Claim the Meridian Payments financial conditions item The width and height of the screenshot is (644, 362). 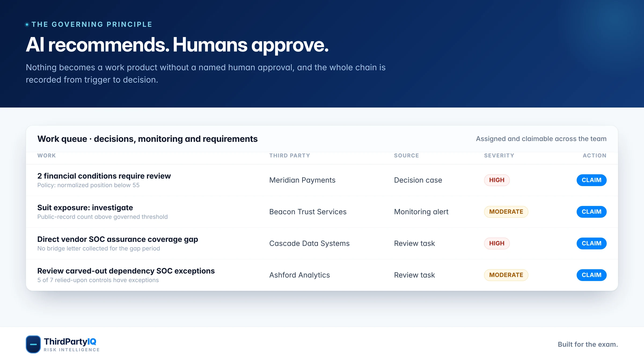591,180
